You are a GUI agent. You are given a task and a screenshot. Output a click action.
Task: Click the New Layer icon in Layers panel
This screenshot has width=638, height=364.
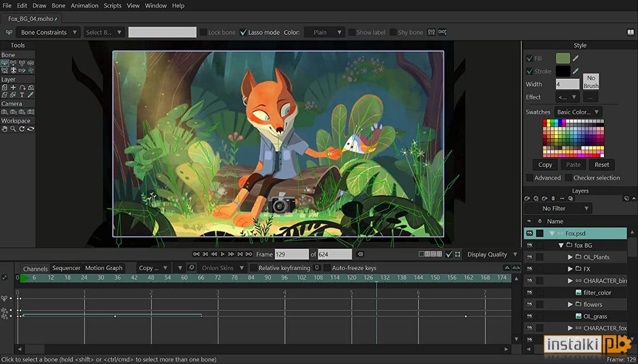[x=527, y=198]
